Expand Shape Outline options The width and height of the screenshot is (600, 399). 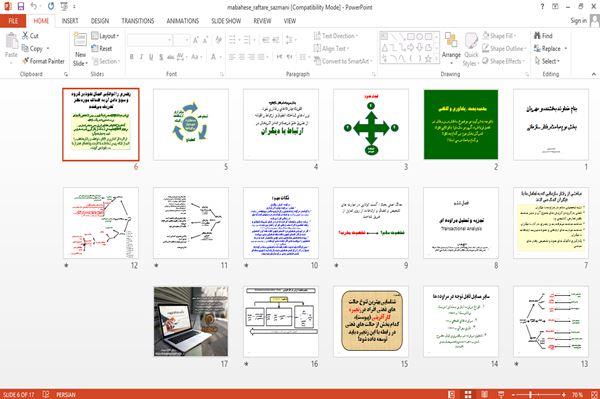pyautogui.click(x=505, y=48)
